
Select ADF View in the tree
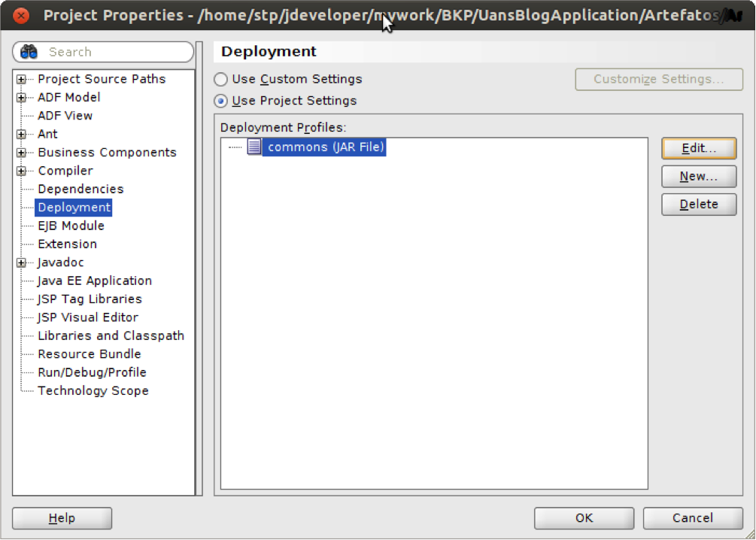pos(65,116)
